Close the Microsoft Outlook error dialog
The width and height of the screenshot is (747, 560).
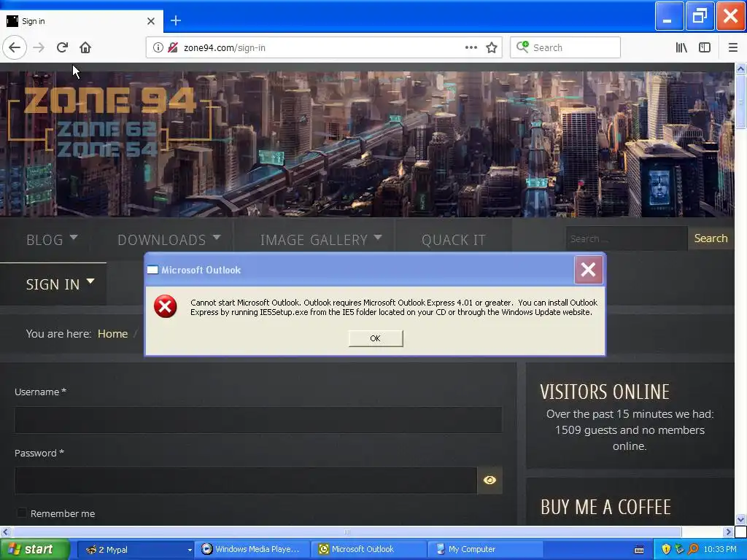(x=589, y=270)
